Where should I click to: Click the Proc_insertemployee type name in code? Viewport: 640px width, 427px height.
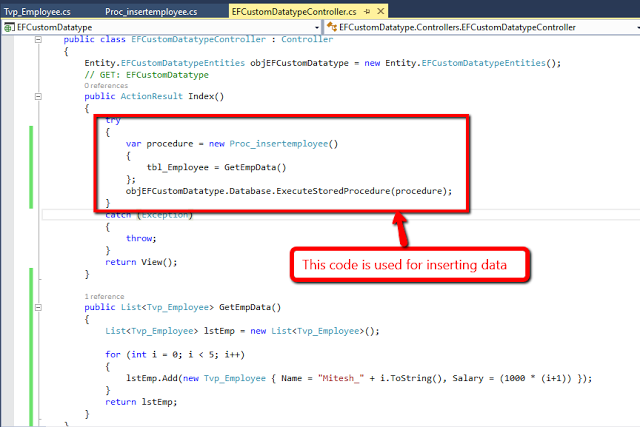[x=279, y=144]
